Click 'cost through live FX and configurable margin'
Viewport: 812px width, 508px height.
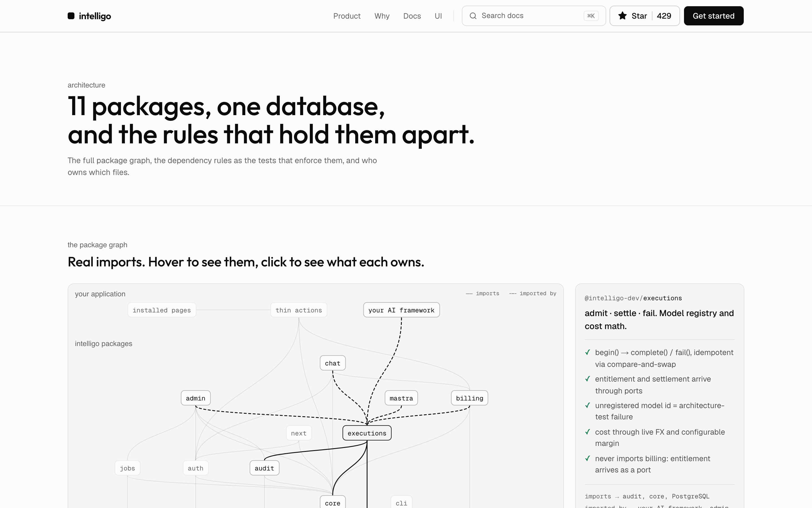point(660,437)
